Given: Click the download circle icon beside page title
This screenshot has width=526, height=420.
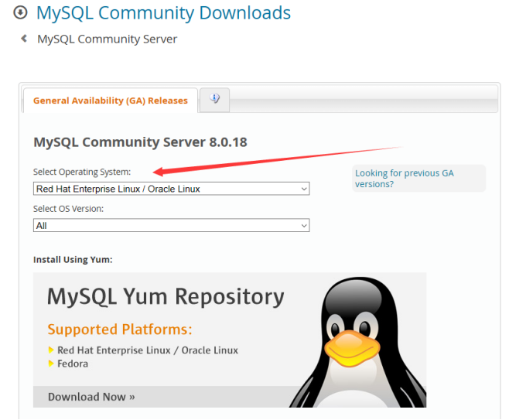Looking at the screenshot, I should 20,12.
